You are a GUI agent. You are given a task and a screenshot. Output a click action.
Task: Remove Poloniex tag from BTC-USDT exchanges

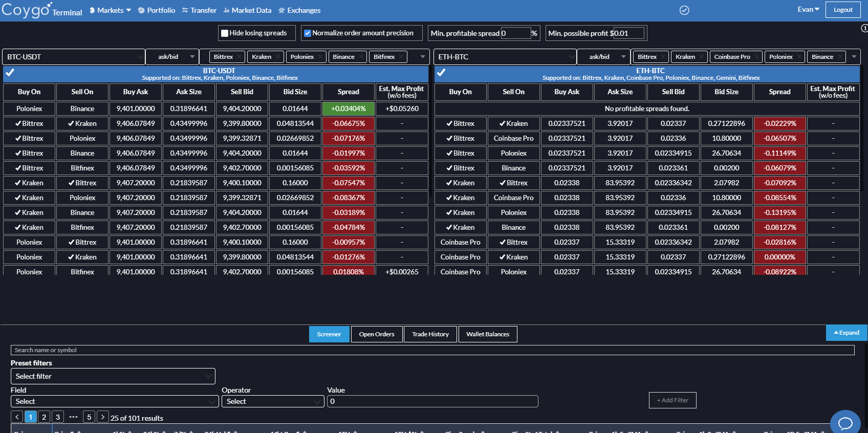[x=320, y=57]
